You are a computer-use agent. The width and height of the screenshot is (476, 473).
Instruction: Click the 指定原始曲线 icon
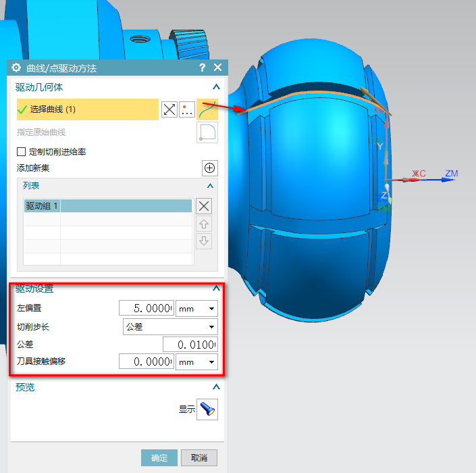207,132
